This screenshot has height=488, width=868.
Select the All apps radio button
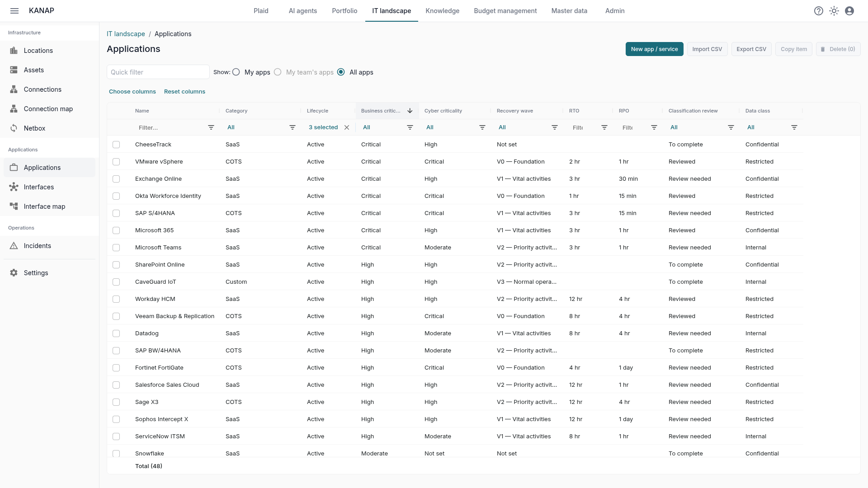click(x=341, y=72)
